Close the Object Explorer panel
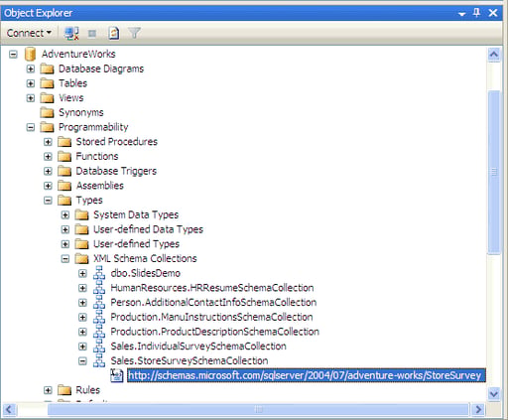The height and width of the screenshot is (420, 508). 493,13
